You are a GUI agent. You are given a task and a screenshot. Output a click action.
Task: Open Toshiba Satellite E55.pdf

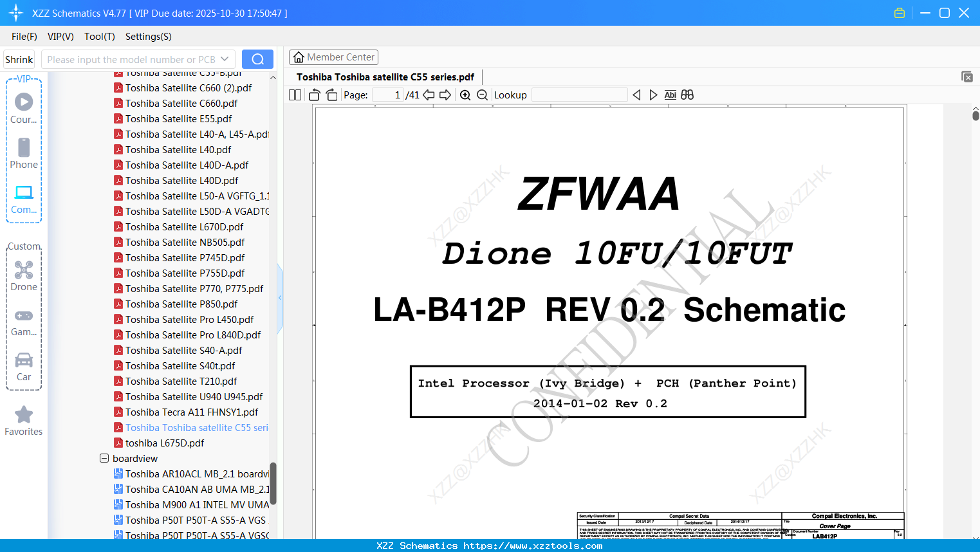[172, 119]
